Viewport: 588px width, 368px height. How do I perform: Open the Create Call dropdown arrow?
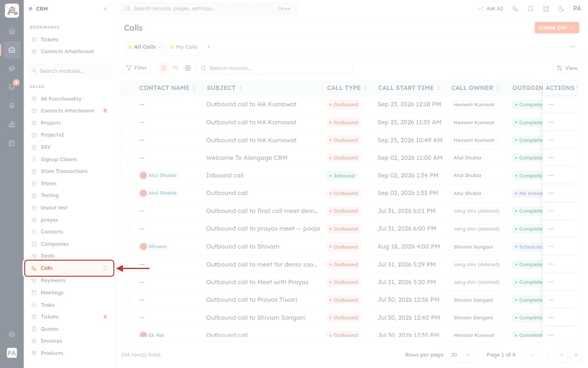tap(573, 28)
